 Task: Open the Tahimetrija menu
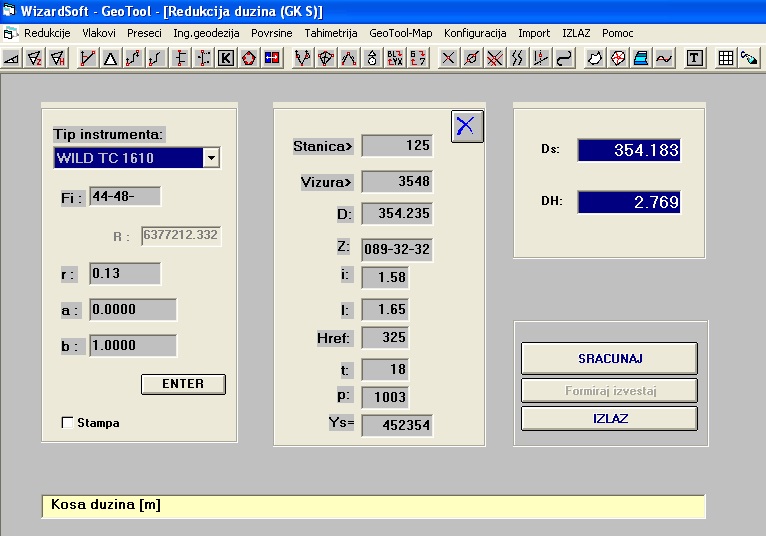pos(330,33)
